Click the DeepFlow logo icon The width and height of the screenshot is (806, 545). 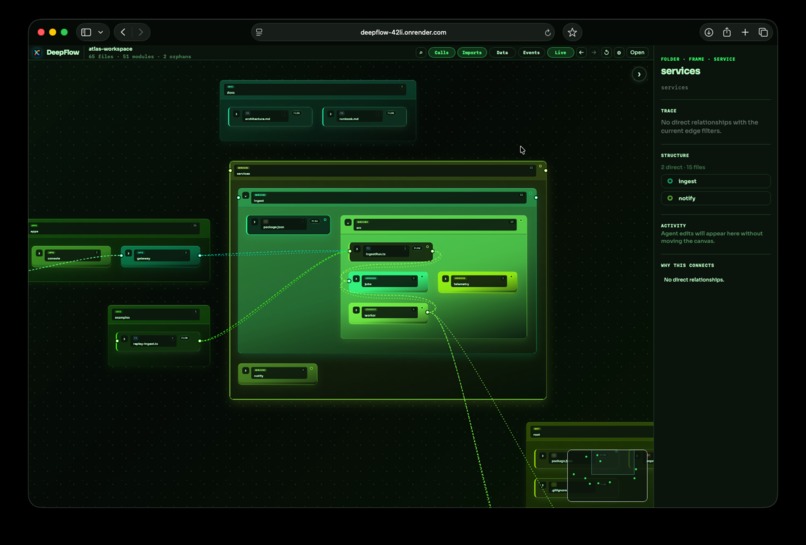coord(37,52)
